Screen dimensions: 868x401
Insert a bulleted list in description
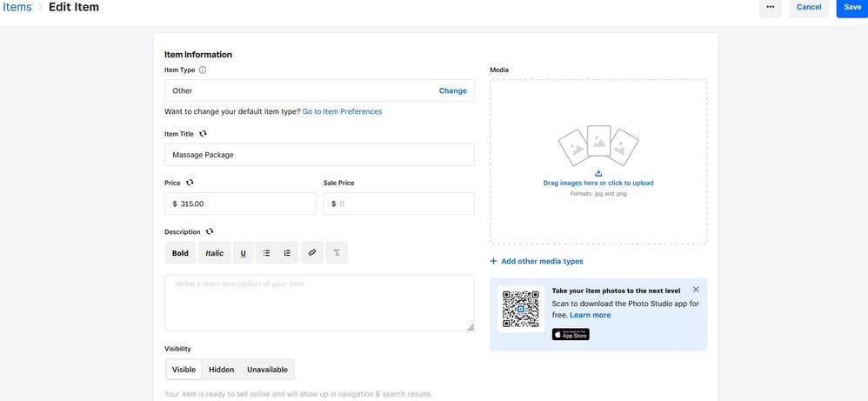(266, 253)
